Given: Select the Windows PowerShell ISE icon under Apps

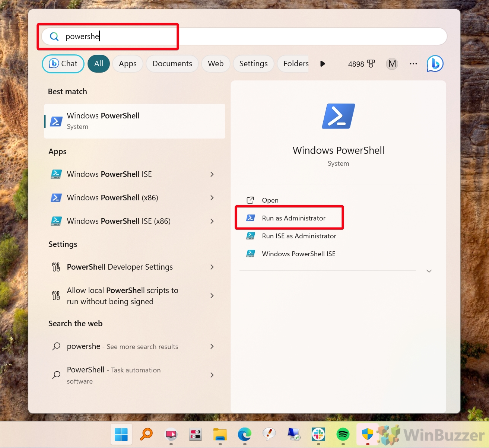Looking at the screenshot, I should 56,174.
